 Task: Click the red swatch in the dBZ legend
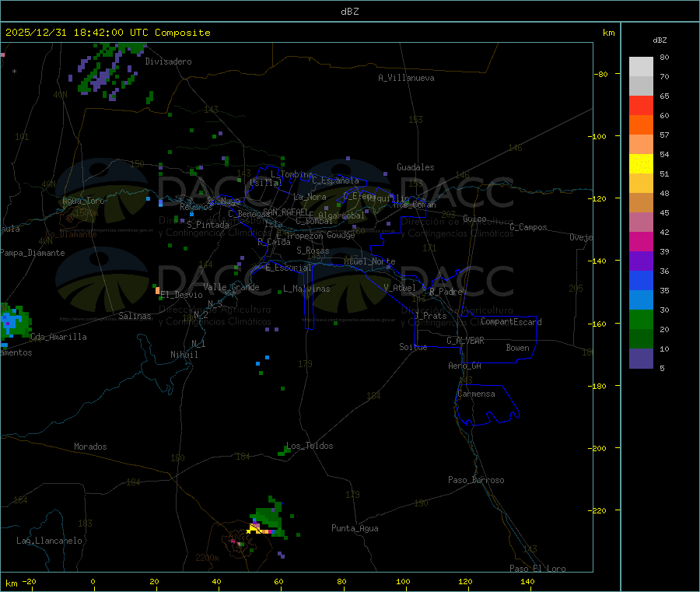click(641, 105)
